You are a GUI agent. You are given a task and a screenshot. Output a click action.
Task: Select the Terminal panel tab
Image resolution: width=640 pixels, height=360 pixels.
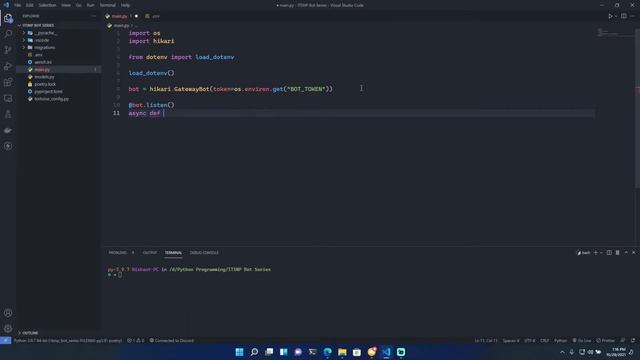[173, 253]
